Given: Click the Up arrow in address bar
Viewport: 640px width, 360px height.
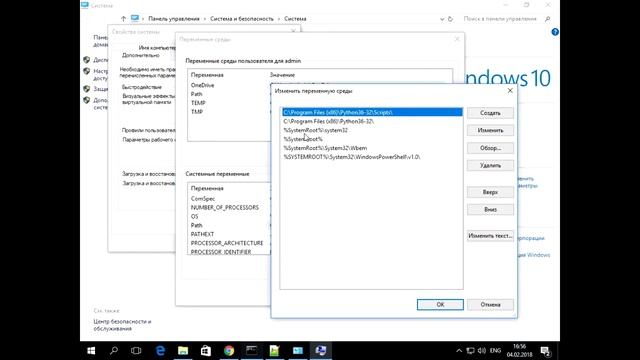Looking at the screenshot, I should point(123,19).
